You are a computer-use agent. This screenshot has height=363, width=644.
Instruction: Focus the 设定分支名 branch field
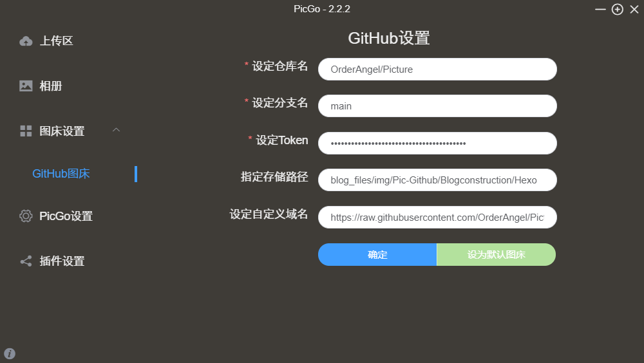pyautogui.click(x=437, y=106)
